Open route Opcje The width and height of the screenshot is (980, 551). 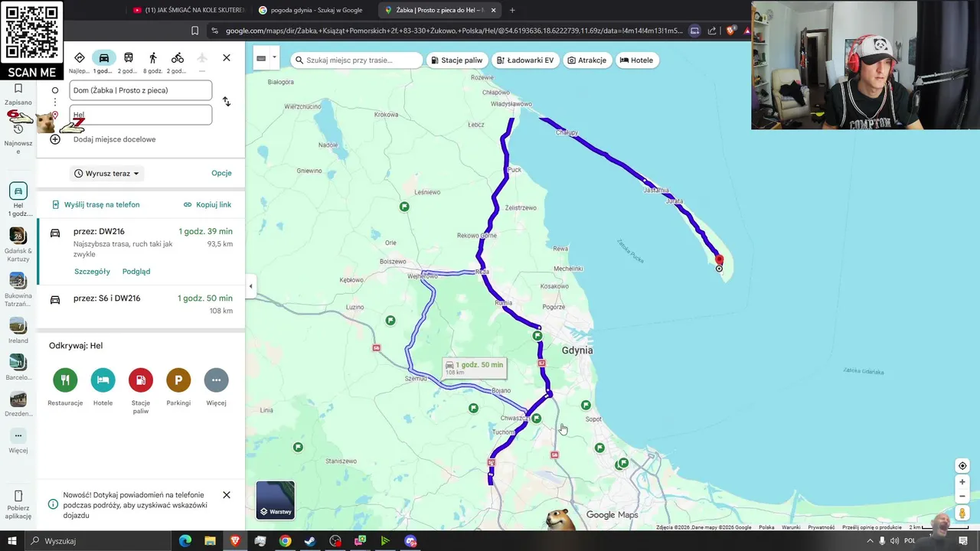click(221, 173)
